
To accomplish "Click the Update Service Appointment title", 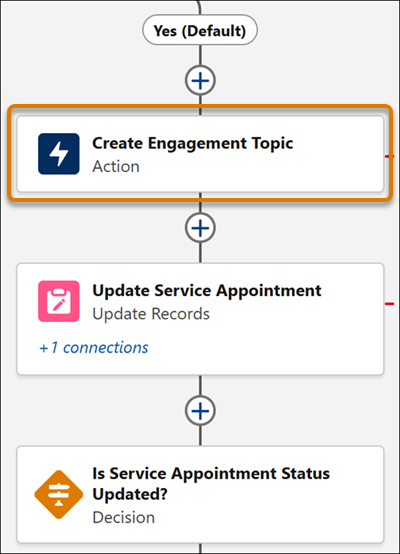I will pos(207,291).
